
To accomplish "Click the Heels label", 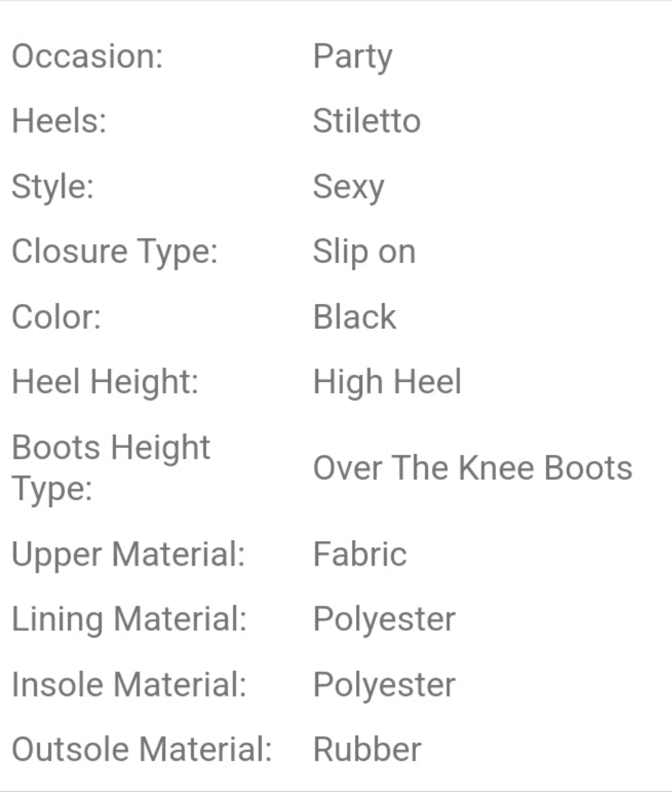I will pyautogui.click(x=59, y=122).
